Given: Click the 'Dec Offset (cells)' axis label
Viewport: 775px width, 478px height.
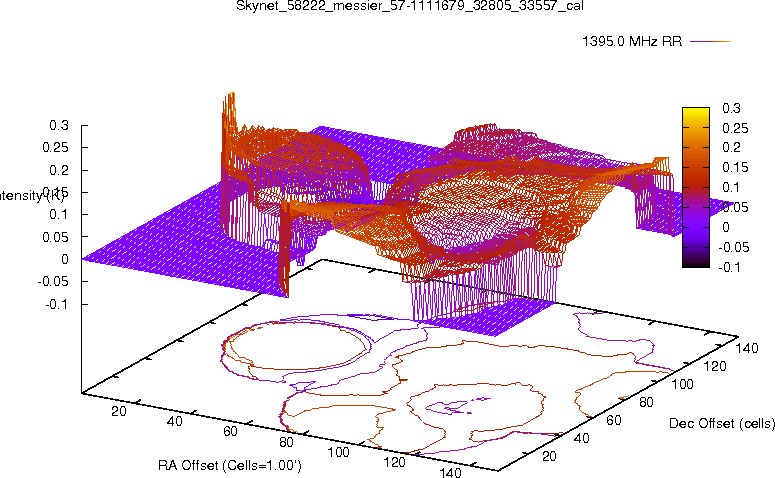Looking at the screenshot, I should click(x=722, y=424).
